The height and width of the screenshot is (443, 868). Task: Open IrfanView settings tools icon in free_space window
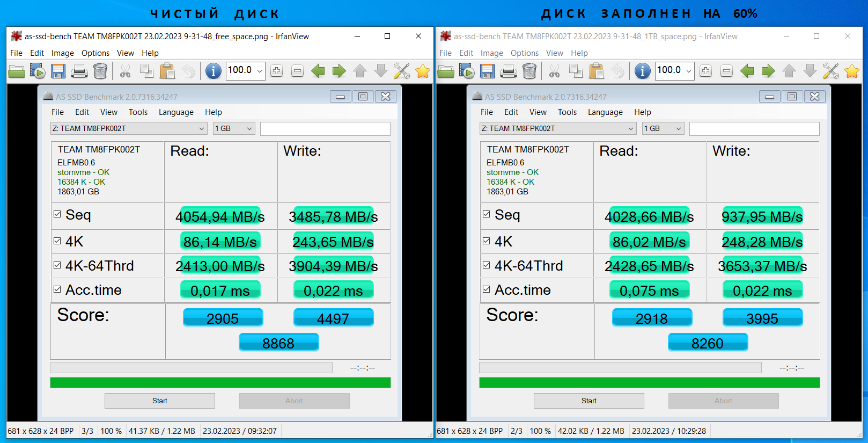pos(402,71)
